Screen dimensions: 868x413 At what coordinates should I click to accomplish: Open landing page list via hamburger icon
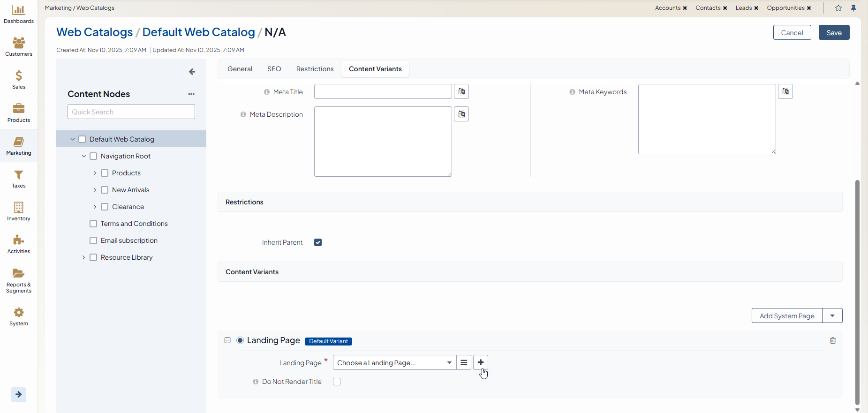click(464, 362)
